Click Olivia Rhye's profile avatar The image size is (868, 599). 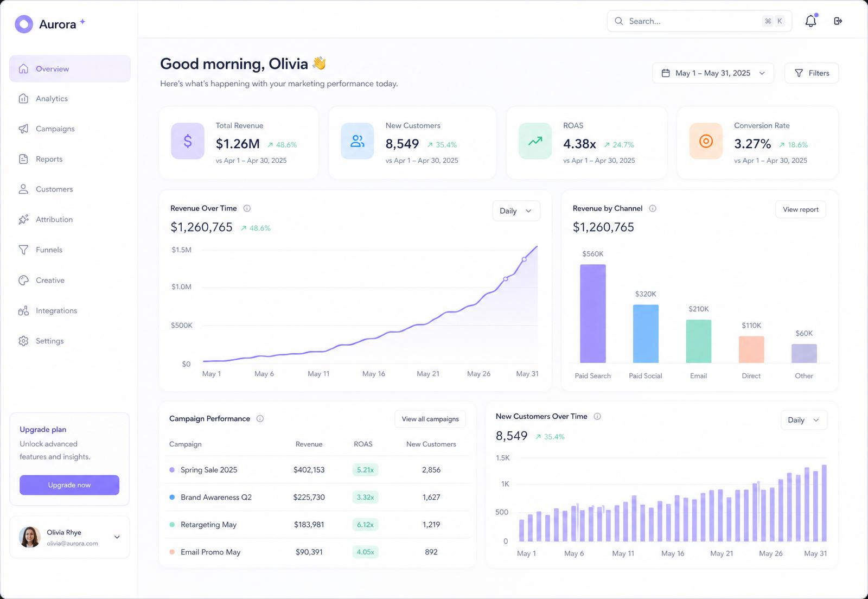coord(30,537)
